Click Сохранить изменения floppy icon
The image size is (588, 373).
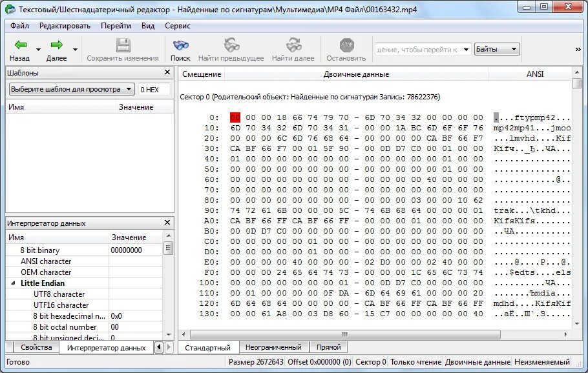pyautogui.click(x=123, y=45)
